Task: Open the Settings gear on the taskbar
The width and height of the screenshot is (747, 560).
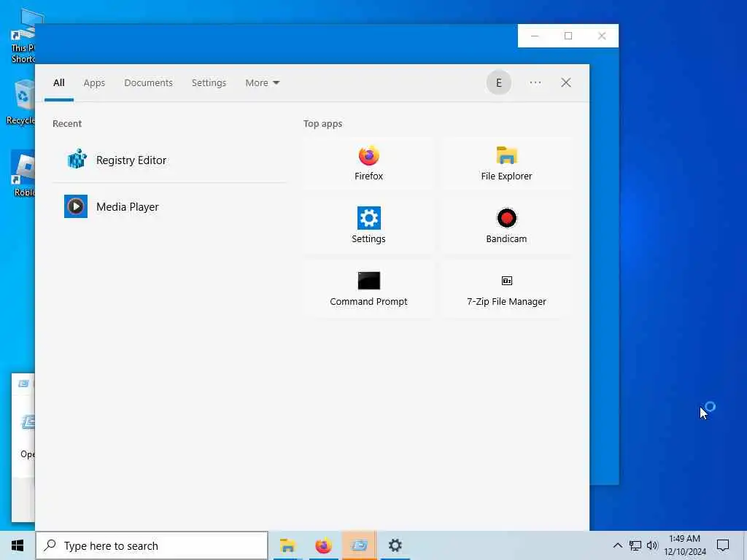Action: 395,545
